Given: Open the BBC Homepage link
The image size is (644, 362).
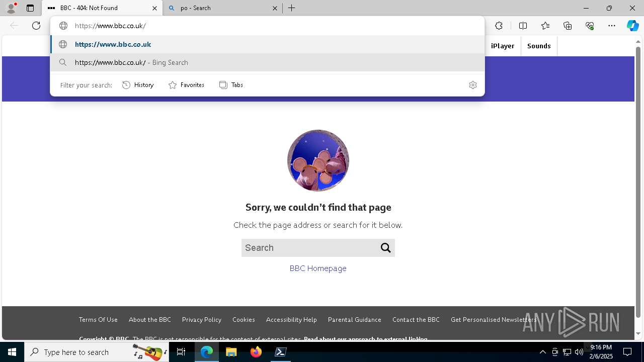Looking at the screenshot, I should tap(318, 268).
